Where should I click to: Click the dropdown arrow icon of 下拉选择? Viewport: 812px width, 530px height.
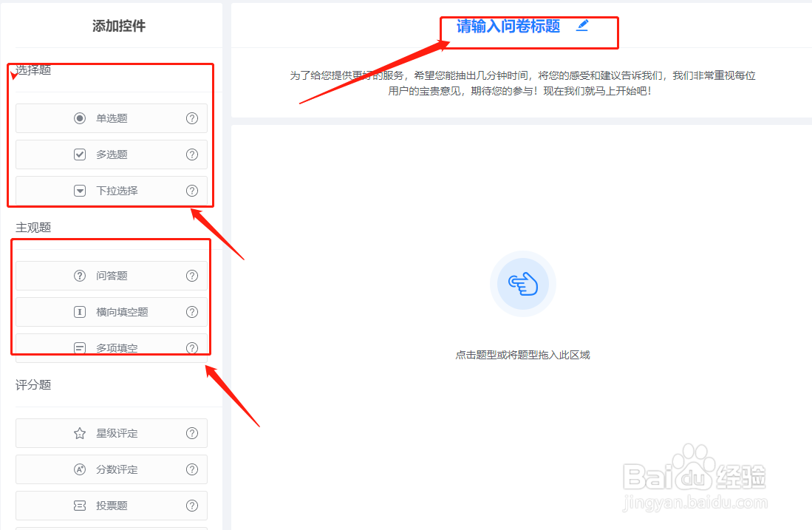tap(80, 190)
